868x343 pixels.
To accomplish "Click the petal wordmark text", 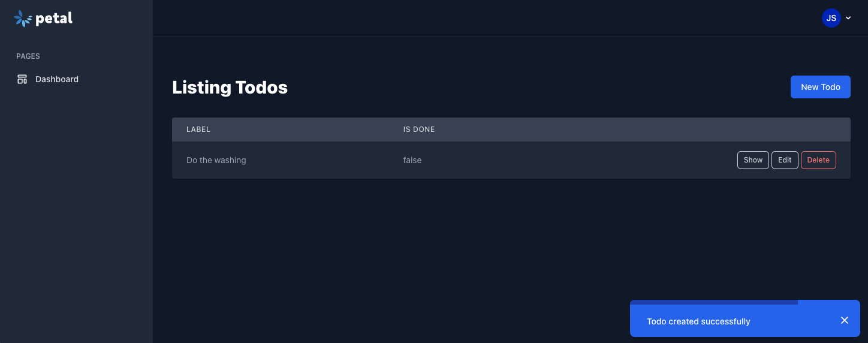I will click(54, 19).
